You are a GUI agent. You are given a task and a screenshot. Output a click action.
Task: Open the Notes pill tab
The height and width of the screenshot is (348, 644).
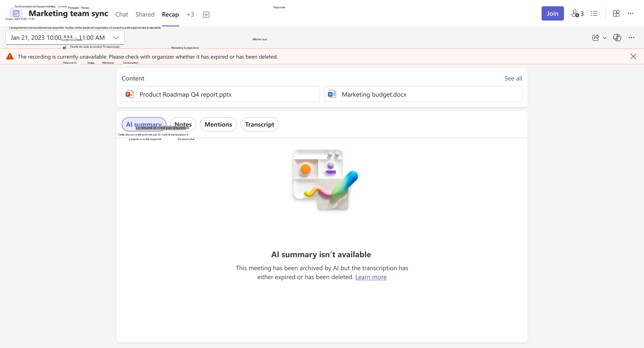(183, 124)
